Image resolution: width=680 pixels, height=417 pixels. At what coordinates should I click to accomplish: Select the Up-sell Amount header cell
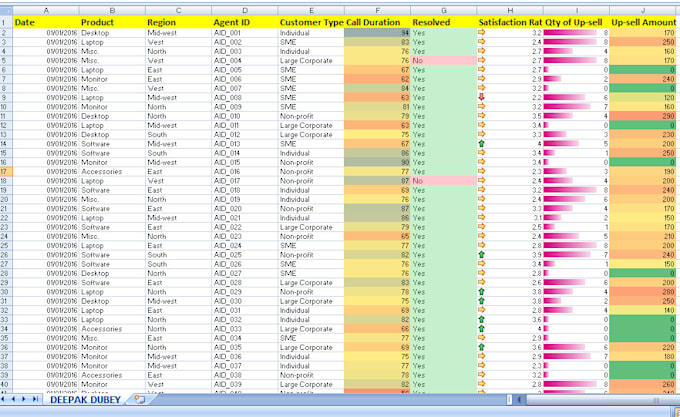click(643, 22)
